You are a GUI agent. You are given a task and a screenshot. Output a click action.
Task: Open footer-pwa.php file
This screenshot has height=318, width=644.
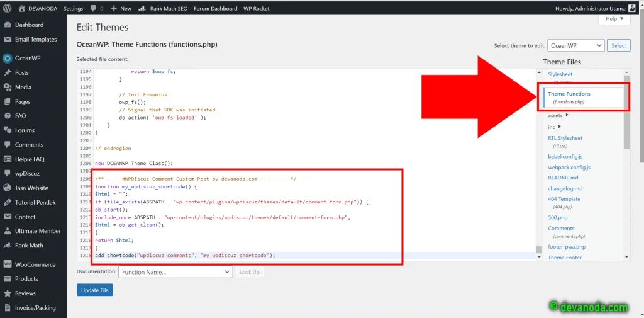567,247
